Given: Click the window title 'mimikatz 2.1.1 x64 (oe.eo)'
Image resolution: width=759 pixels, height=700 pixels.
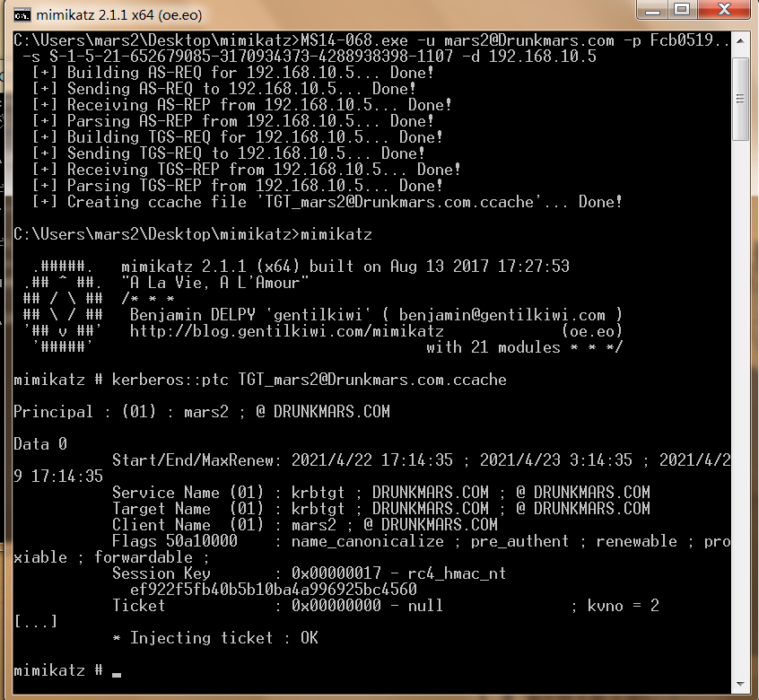Looking at the screenshot, I should tap(119, 15).
